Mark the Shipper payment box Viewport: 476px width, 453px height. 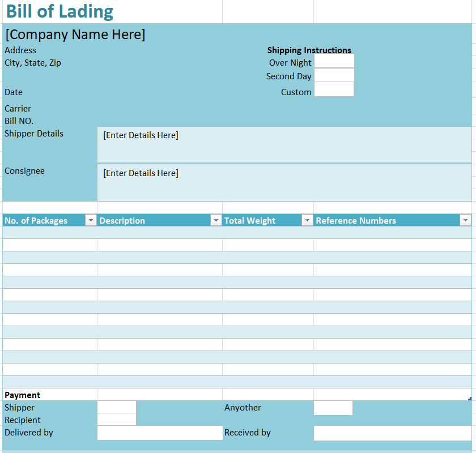[117, 407]
